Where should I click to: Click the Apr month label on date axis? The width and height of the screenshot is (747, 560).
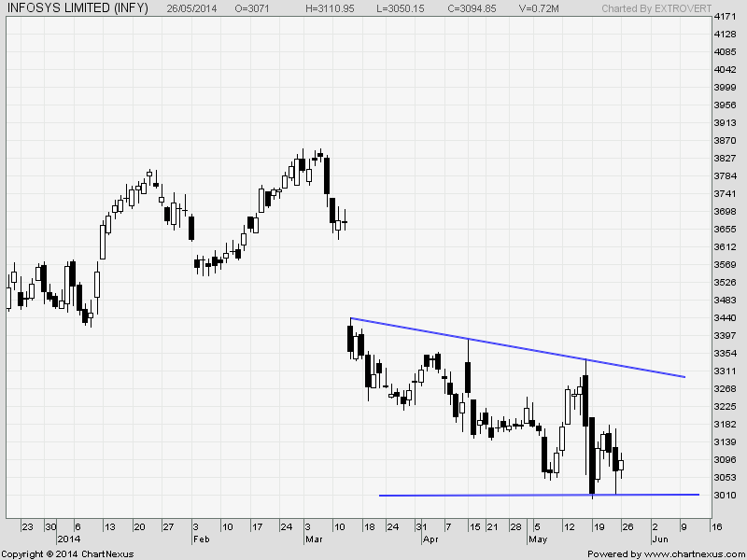[430, 539]
